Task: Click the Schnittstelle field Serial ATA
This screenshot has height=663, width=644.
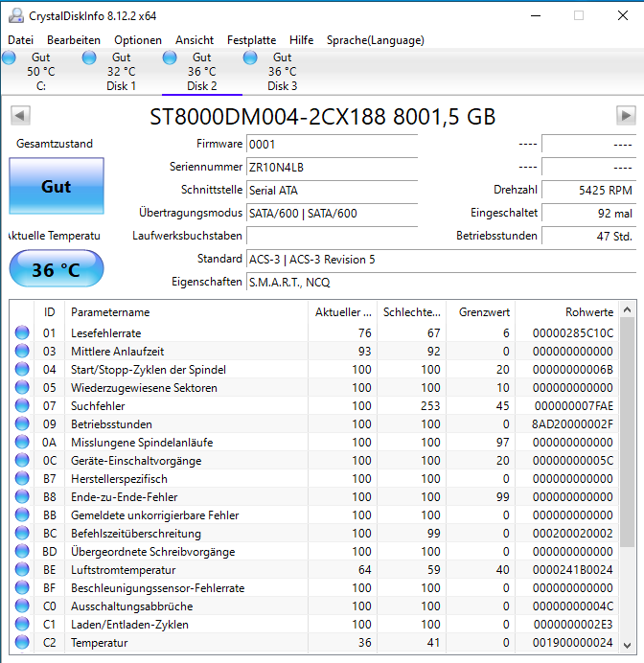Action: pos(332,191)
